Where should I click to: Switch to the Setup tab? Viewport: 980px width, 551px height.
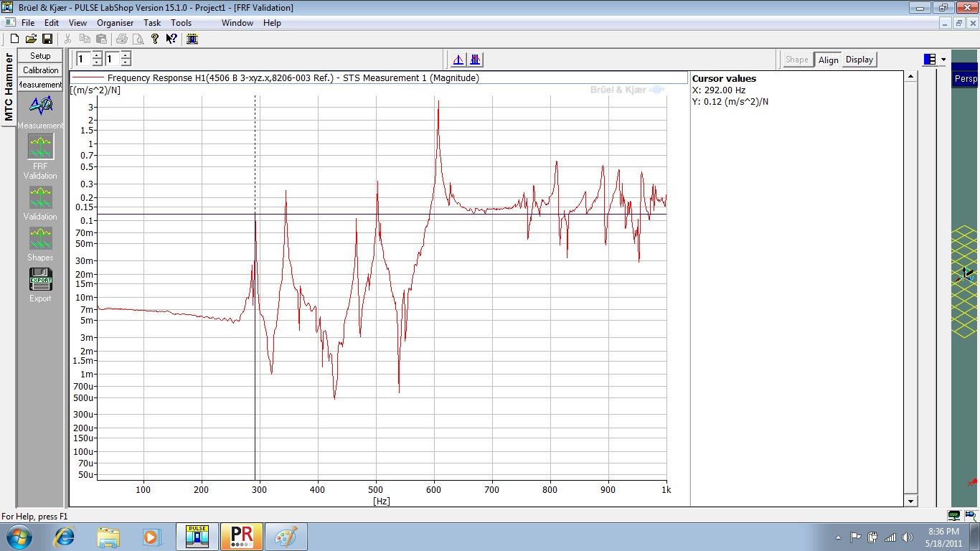pos(40,56)
